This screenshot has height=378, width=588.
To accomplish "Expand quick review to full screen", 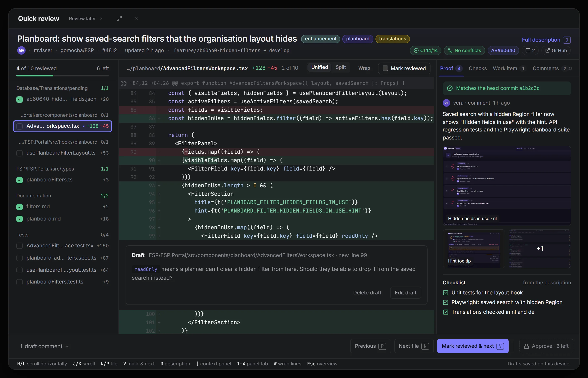I will point(119,19).
